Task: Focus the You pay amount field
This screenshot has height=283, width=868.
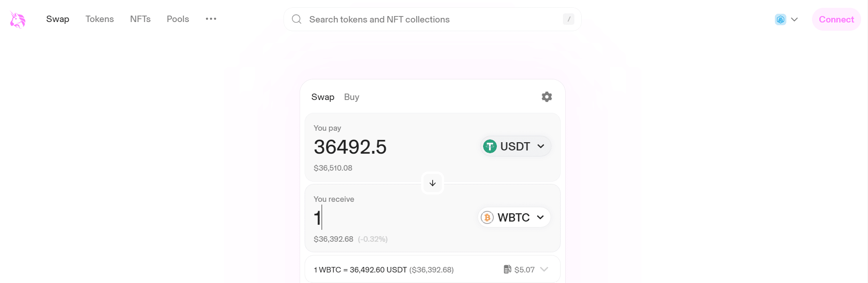Action: coord(395,147)
